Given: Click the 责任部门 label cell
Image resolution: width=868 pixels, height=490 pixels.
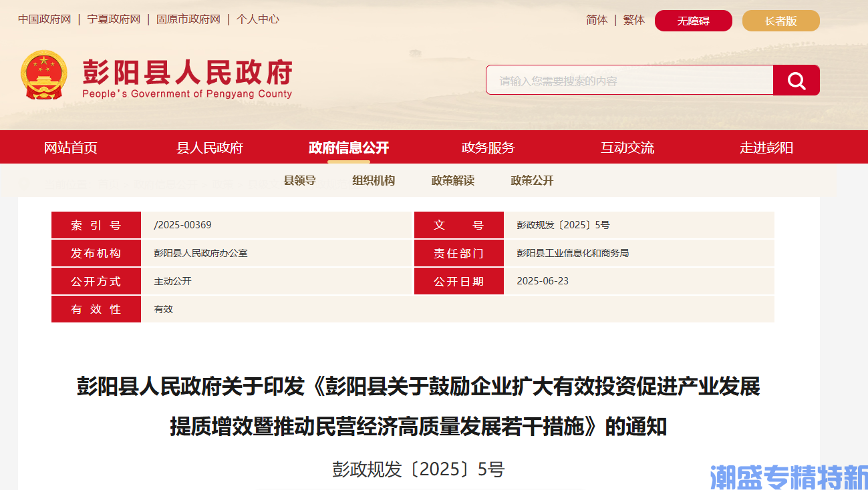Looking at the screenshot, I should pyautogui.click(x=459, y=253).
